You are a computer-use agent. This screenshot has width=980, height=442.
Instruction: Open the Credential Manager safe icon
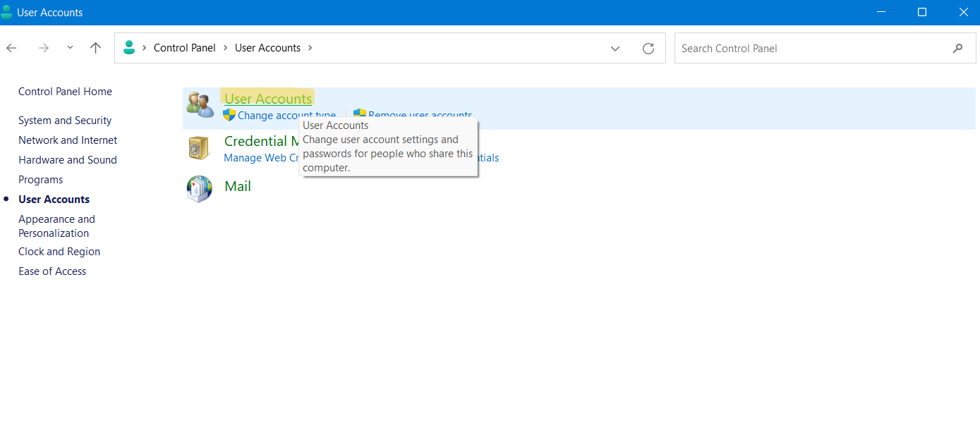click(x=199, y=148)
